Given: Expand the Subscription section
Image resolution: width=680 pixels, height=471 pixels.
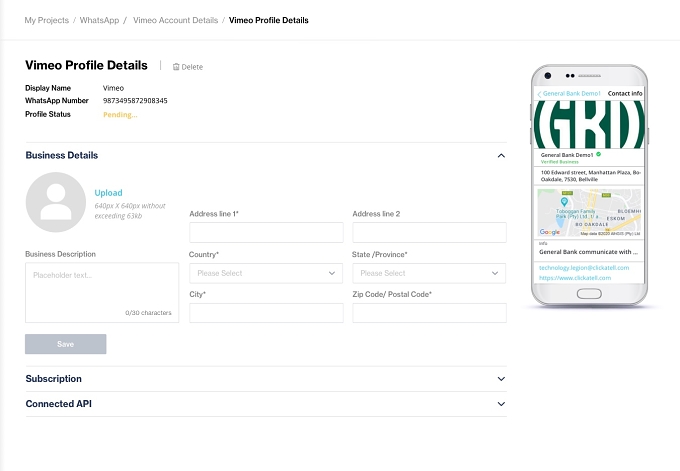Looking at the screenshot, I should (x=266, y=379).
